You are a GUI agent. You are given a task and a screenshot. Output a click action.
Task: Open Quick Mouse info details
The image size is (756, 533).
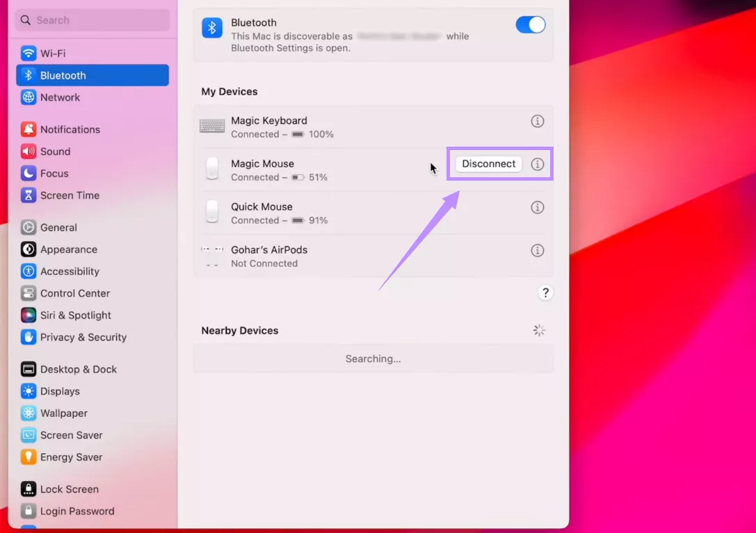(537, 207)
